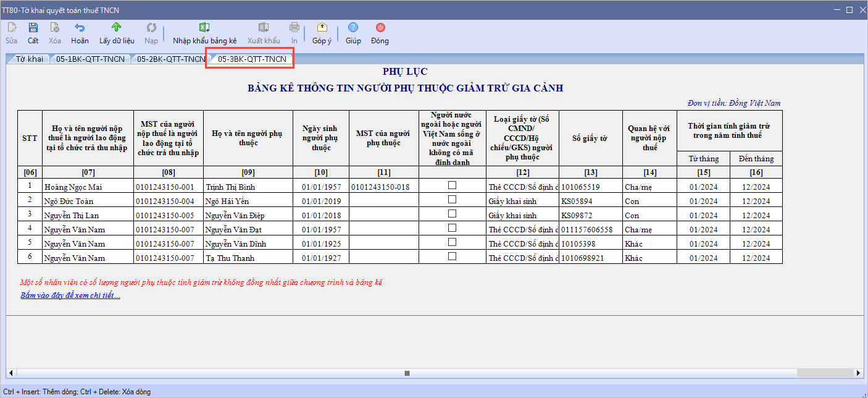Open the Bấm vào đây để xem chi tiết link
This screenshot has width=868, height=398.
[70, 295]
